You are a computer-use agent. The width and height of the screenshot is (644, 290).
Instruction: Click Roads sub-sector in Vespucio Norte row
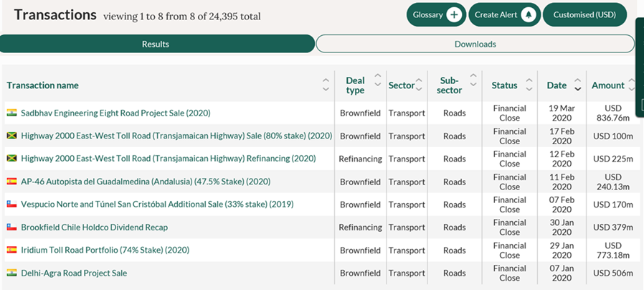tap(454, 205)
